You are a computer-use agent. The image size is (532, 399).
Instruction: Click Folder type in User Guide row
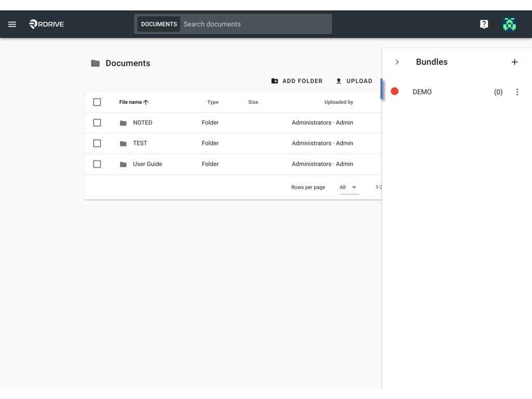210,164
